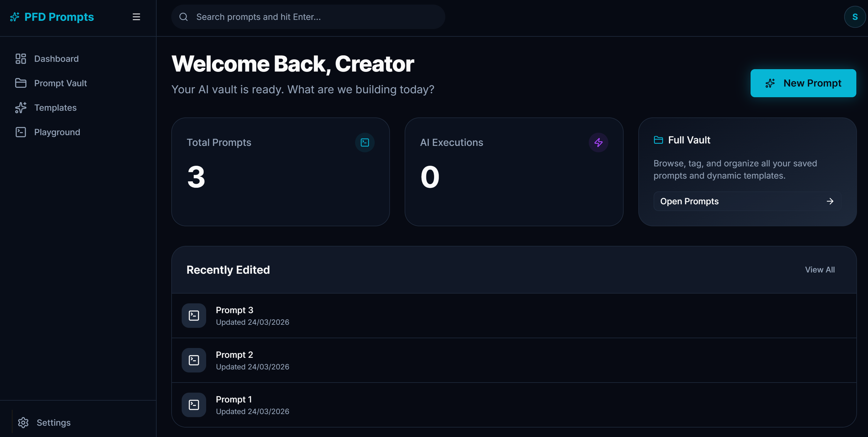
Task: Click the PFD Prompts sparkle logo icon
Action: (x=14, y=17)
